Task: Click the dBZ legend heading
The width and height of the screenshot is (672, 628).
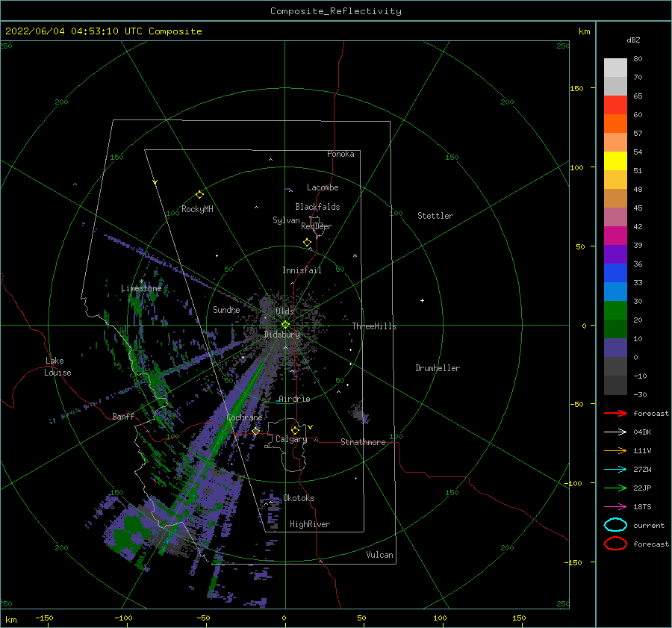Action: point(633,40)
